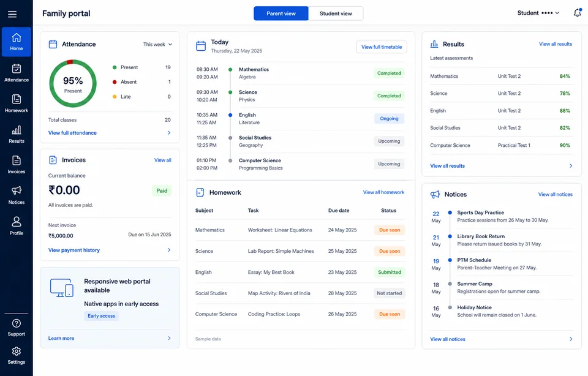Open the hamburger menu icon
588x376 pixels.
12,14
